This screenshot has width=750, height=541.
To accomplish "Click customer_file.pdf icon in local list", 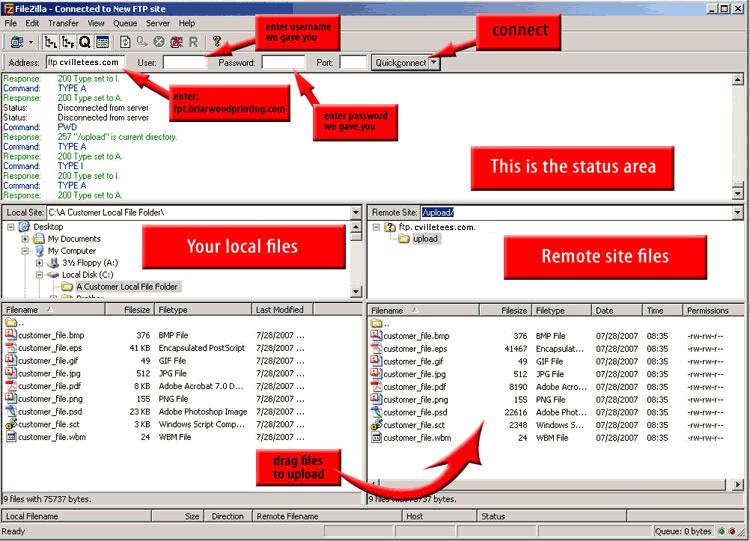I will click(x=11, y=386).
